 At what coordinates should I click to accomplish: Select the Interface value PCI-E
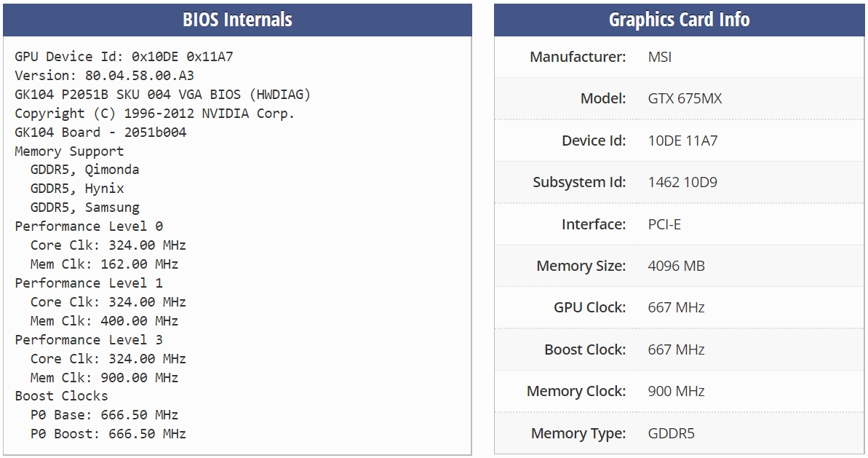tap(664, 224)
